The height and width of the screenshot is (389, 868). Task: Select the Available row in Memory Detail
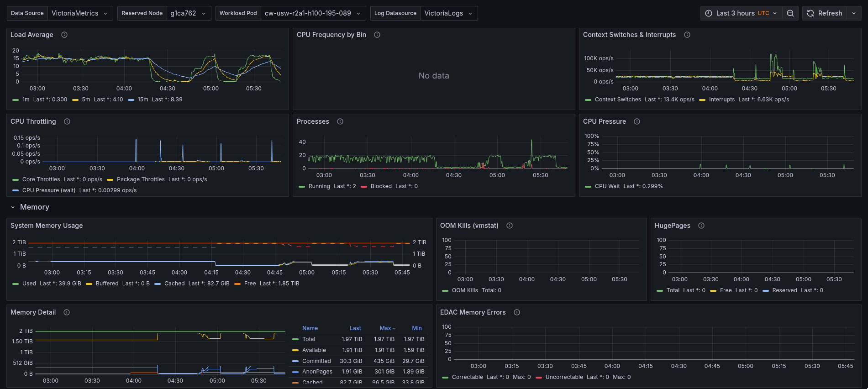(358, 350)
